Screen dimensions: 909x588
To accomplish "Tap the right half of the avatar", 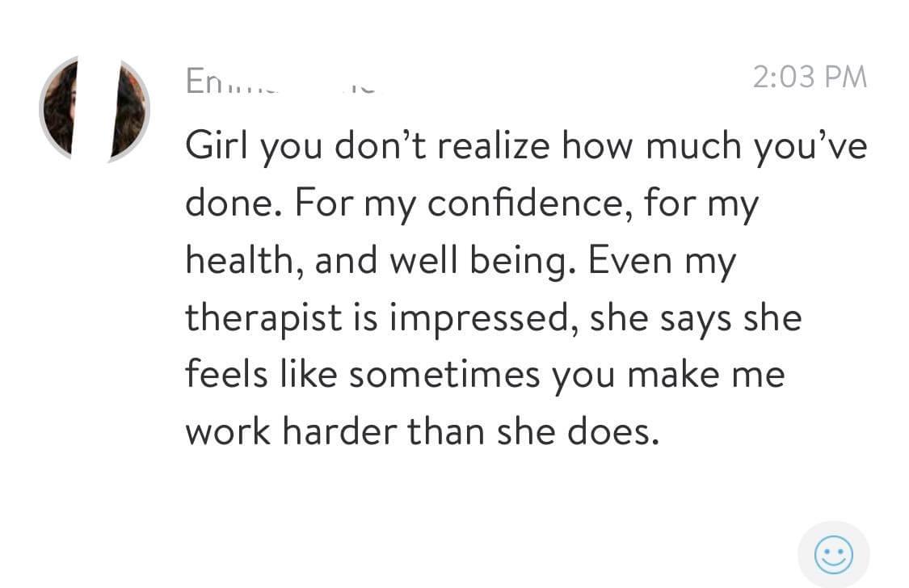I will 129,109.
